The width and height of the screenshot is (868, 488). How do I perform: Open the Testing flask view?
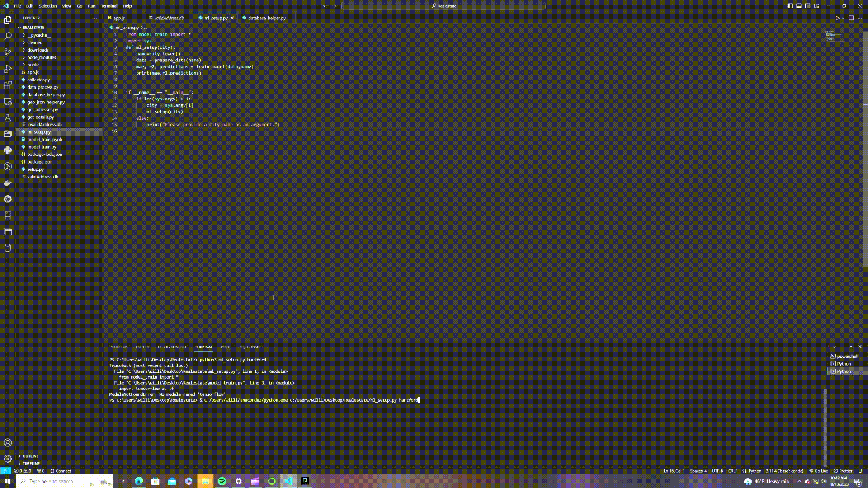tap(8, 117)
